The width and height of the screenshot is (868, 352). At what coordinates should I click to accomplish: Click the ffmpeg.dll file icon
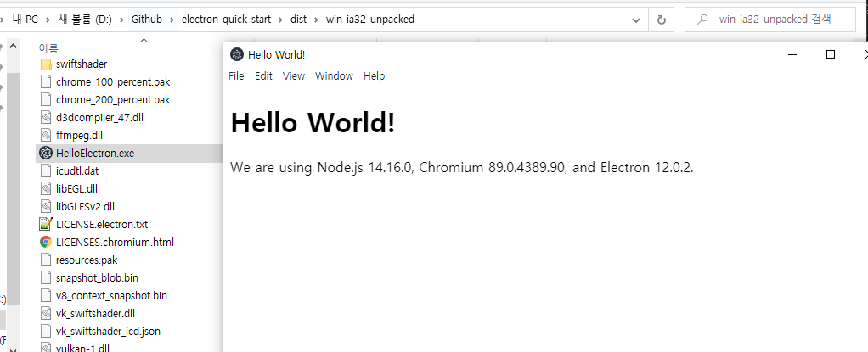(46, 135)
